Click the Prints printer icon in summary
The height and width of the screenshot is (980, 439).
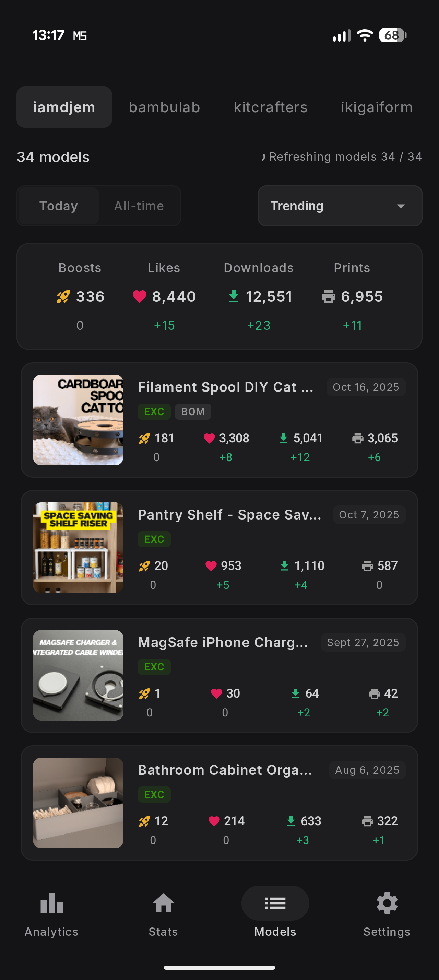(x=329, y=297)
